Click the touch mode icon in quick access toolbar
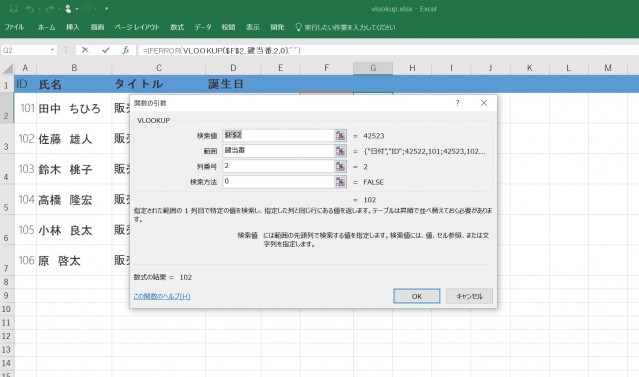Viewport: 639px width, 377px height. pos(68,9)
